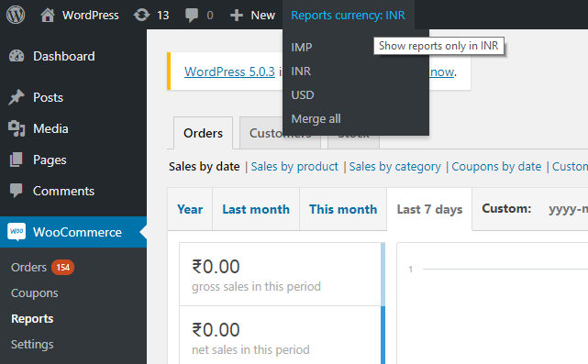The height and width of the screenshot is (364, 588).
Task: Click the Dashboard gauge icon
Action: point(17,56)
